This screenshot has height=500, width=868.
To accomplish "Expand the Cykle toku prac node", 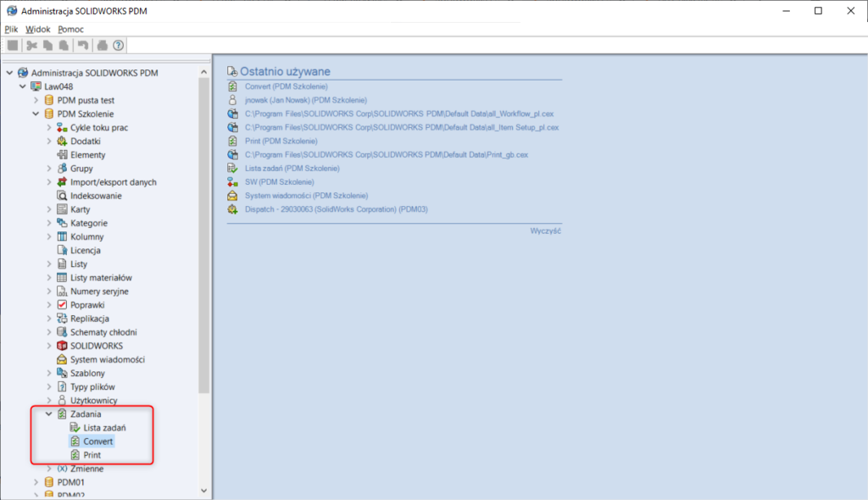I will click(x=49, y=127).
